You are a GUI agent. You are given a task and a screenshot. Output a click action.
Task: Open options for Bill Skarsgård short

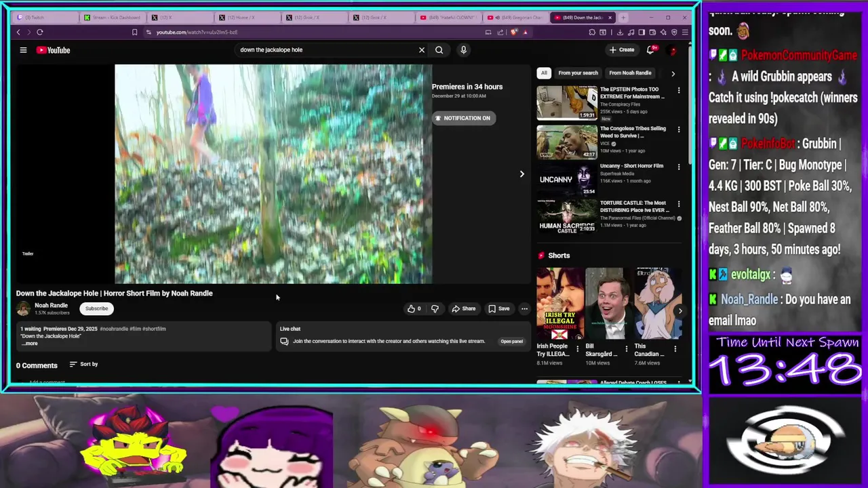pos(627,349)
